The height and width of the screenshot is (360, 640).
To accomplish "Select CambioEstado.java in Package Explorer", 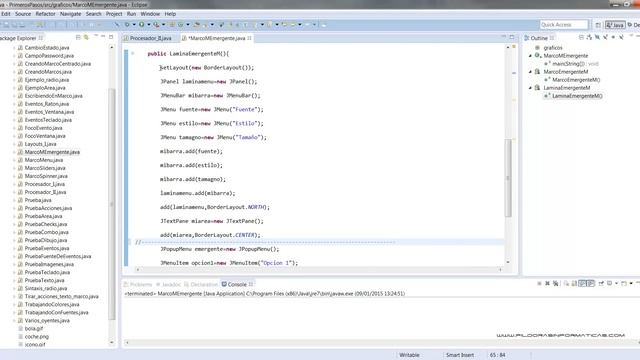I will tap(47, 48).
